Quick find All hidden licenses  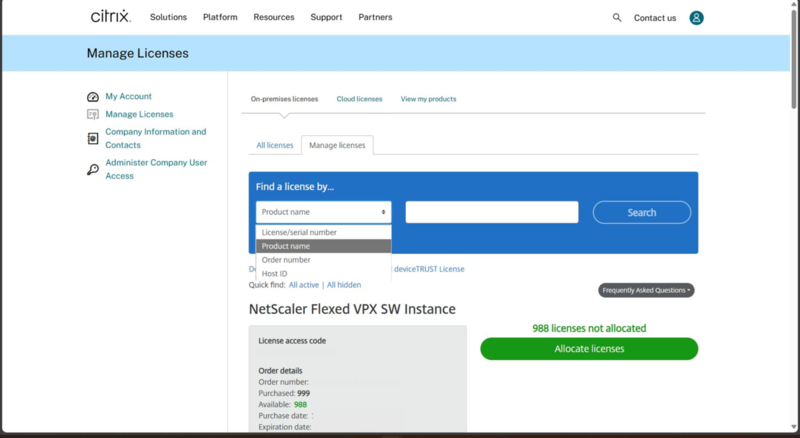344,285
